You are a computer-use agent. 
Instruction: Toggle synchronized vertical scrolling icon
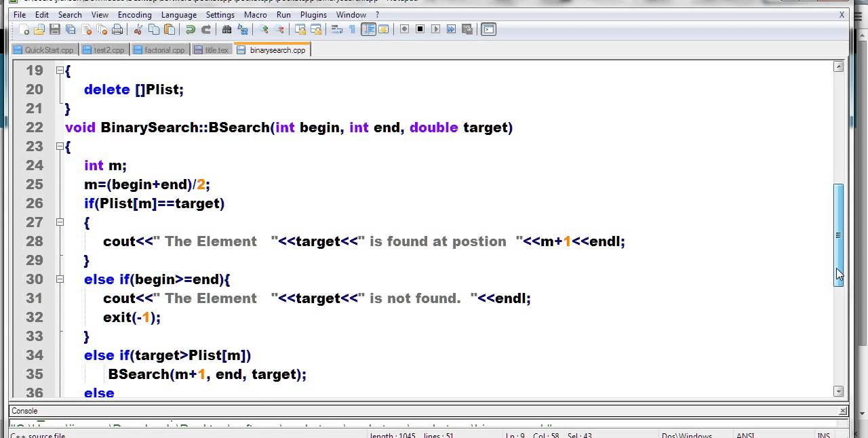click(x=300, y=29)
